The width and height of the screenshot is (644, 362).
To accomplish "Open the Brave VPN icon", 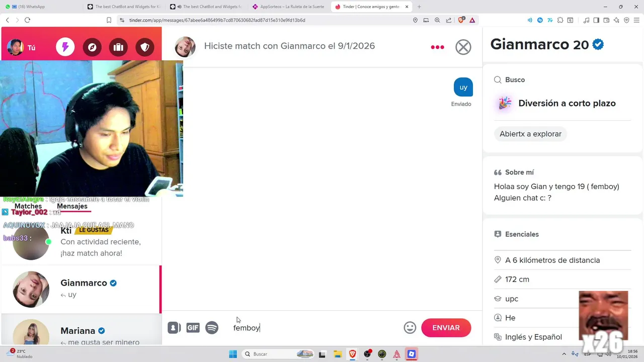I will coord(626,20).
